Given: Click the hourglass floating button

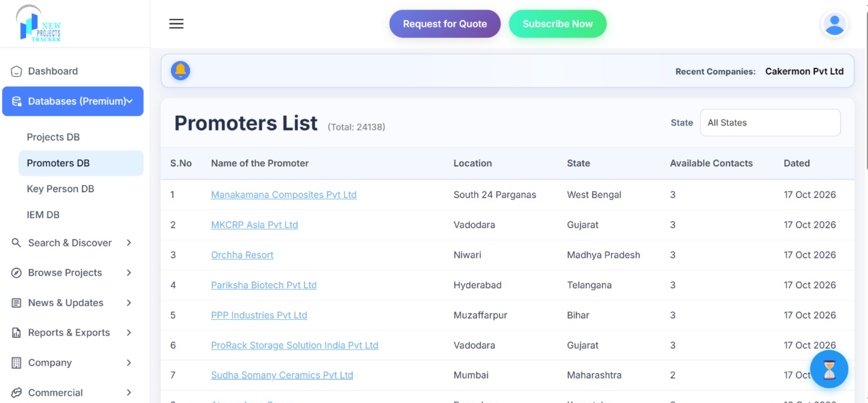Looking at the screenshot, I should click(829, 370).
